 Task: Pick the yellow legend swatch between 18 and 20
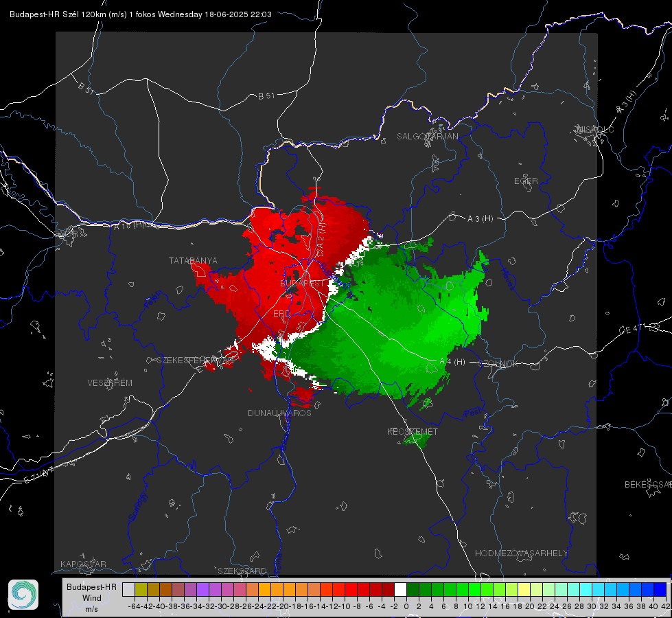[x=524, y=589]
